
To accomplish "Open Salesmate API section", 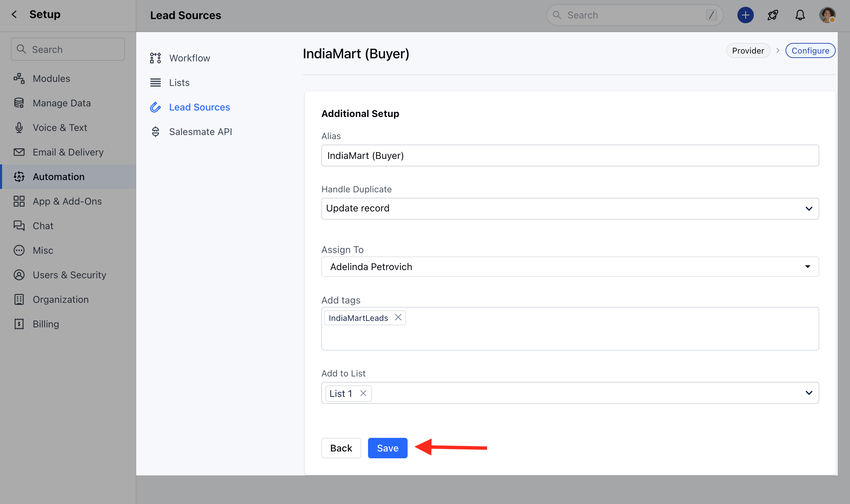I will pos(200,132).
